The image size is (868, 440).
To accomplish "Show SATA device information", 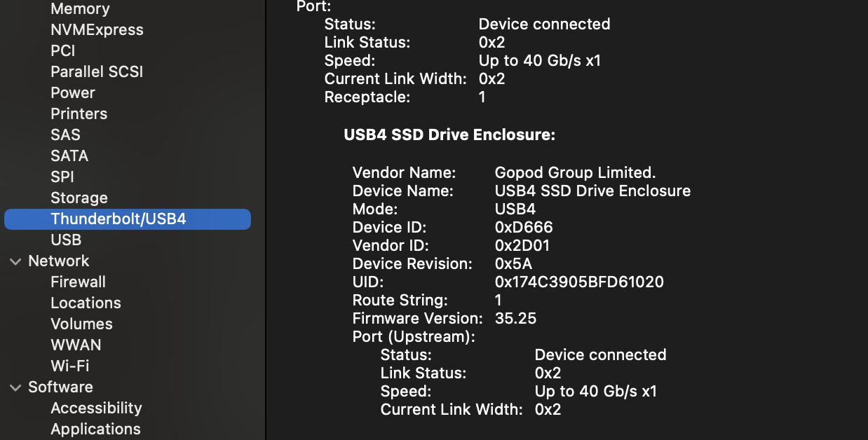I will (x=69, y=156).
